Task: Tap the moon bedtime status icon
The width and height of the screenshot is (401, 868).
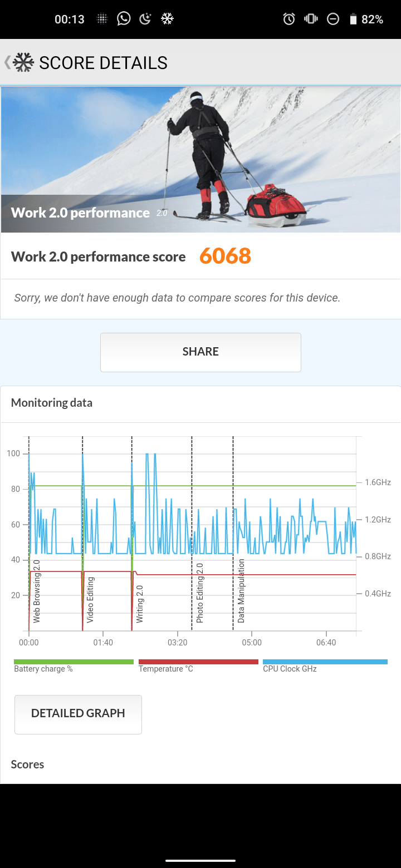Action: pos(145,19)
